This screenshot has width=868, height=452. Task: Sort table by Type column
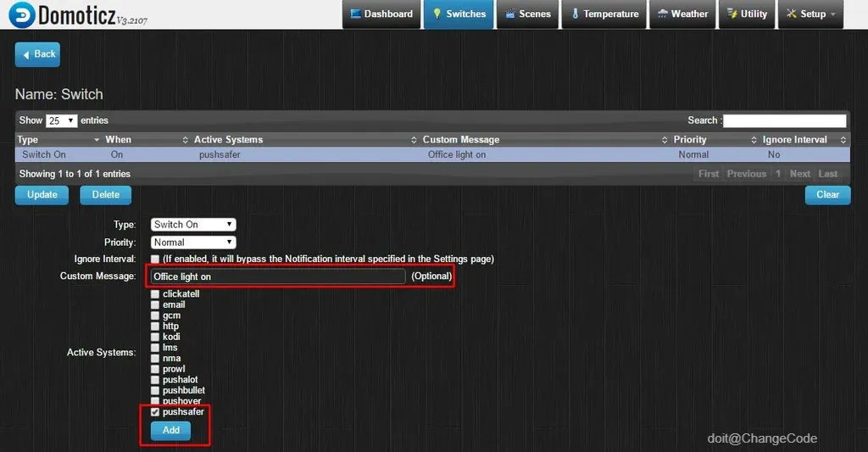58,140
